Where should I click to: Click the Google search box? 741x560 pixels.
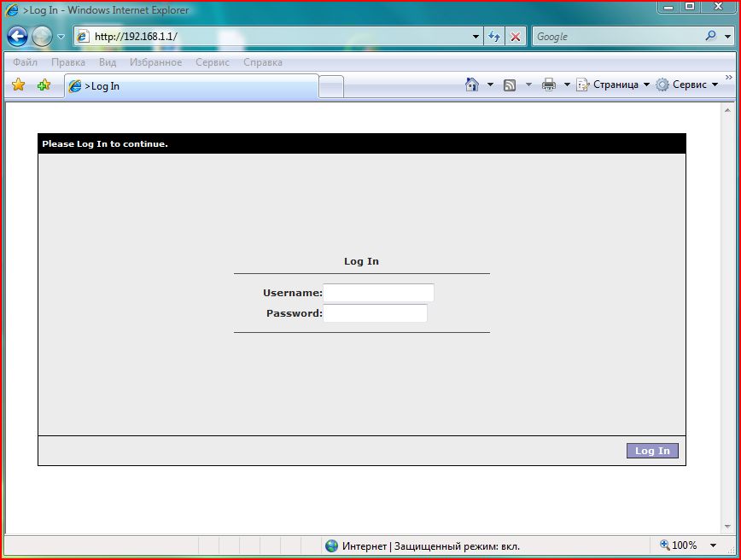click(x=616, y=37)
